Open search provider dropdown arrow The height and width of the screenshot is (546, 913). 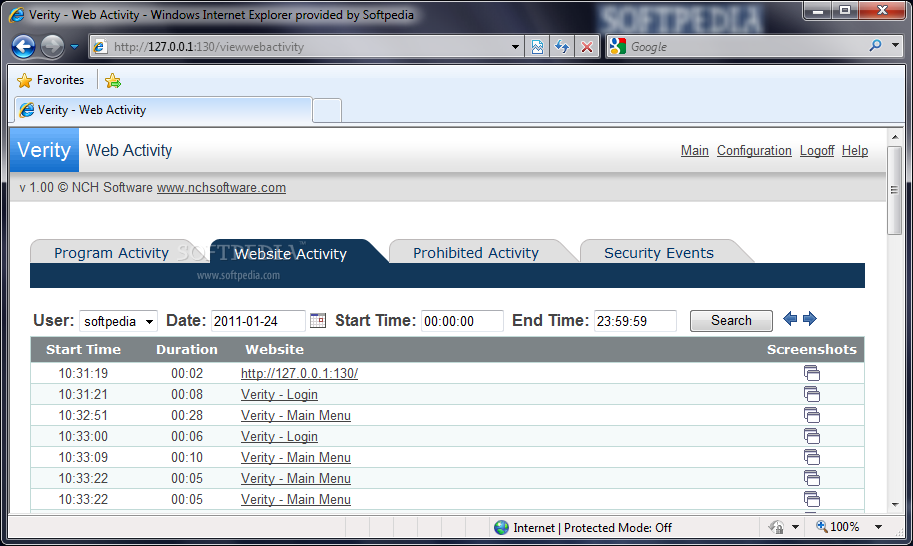[x=896, y=45]
